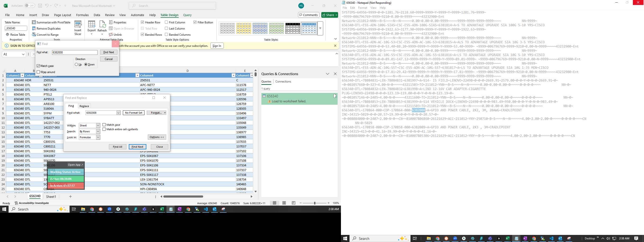Click Options << button
This screenshot has width=644, height=242.
tap(157, 137)
